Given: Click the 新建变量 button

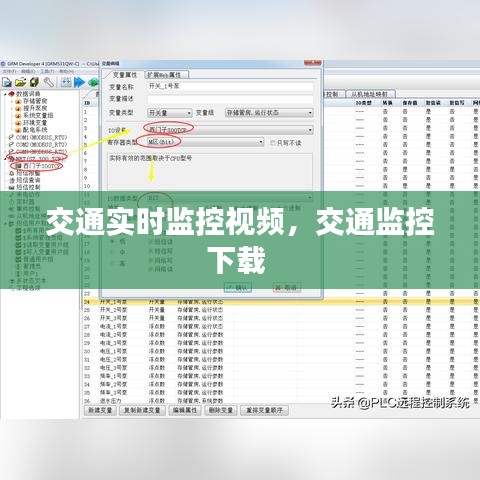Looking at the screenshot, I should click(x=100, y=410).
